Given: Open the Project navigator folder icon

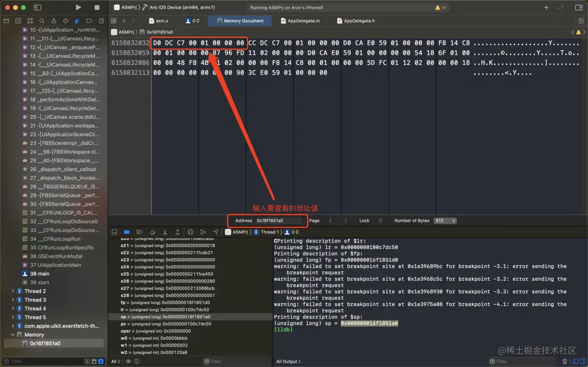Looking at the screenshot, I should click(x=6, y=21).
